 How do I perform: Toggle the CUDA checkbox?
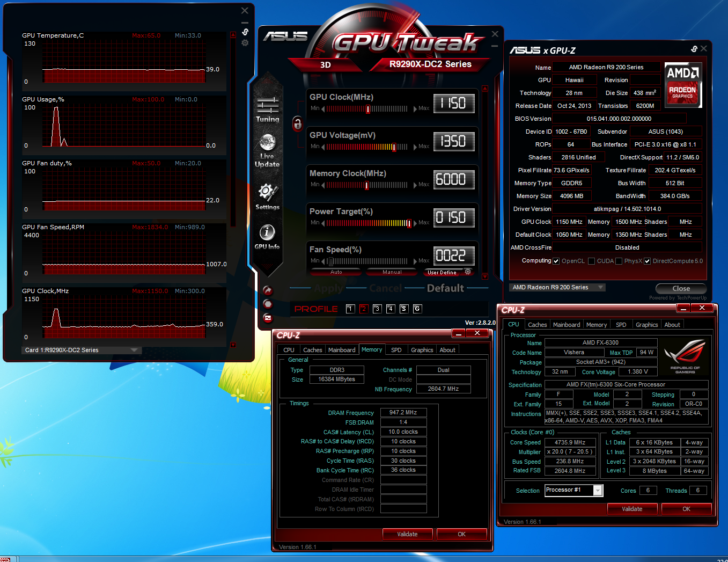[592, 261]
